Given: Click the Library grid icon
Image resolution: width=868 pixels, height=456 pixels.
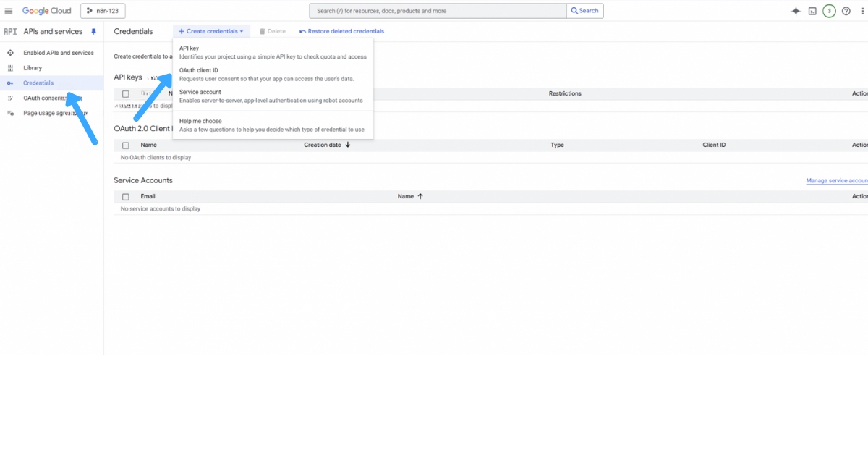Looking at the screenshot, I should tap(10, 67).
